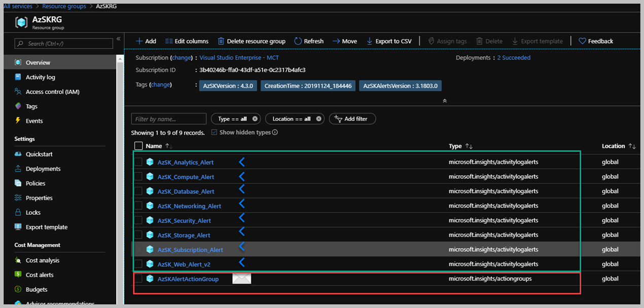
Task: Select the AzSK_Database_Alert row checkbox
Action: coord(138,191)
